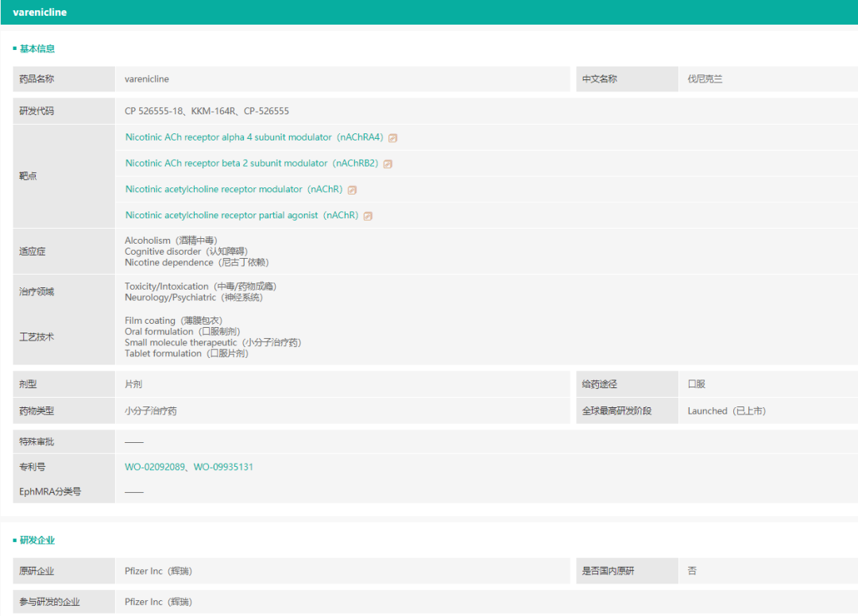
Task: Select the Chinese name 伐尼克兰
Action: pyautogui.click(x=705, y=79)
